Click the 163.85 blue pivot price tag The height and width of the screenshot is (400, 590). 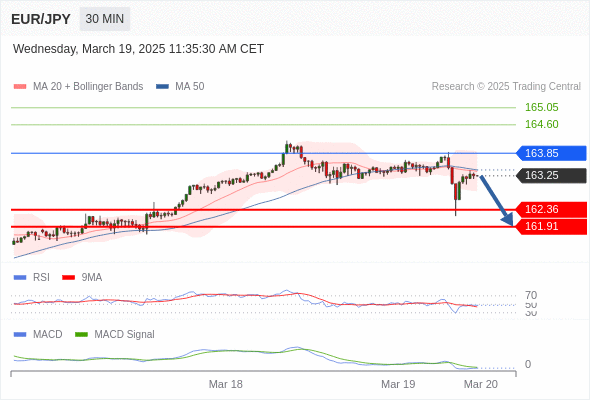coord(551,153)
